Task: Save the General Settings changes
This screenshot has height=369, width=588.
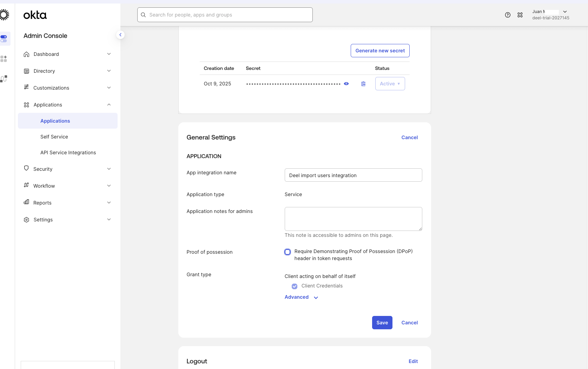Action: [382, 323]
